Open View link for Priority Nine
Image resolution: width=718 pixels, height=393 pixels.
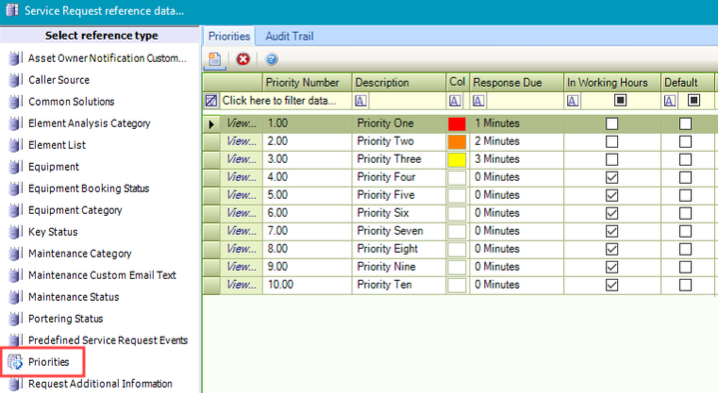click(x=241, y=267)
